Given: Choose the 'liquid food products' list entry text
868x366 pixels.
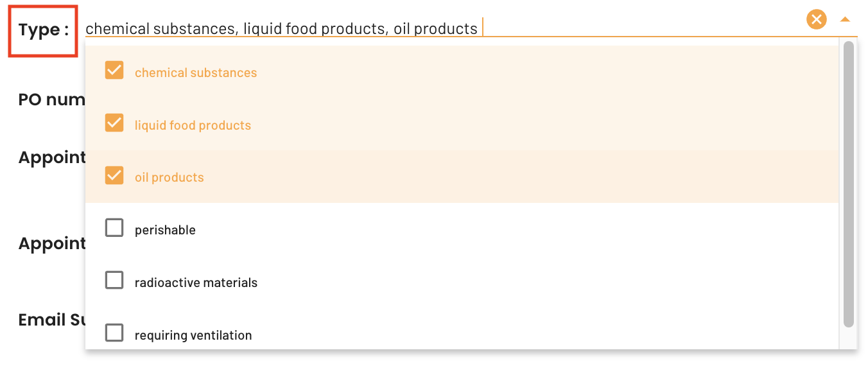Looking at the screenshot, I should pos(193,125).
